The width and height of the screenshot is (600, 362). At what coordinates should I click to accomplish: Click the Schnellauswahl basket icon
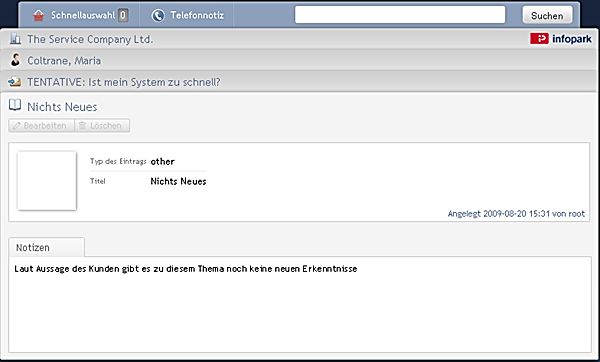tap(38, 15)
